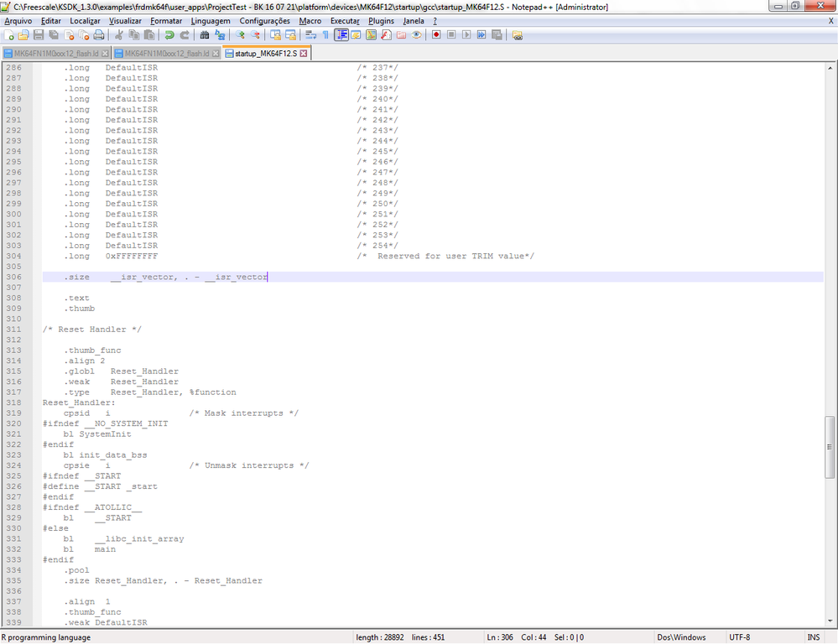Click the Close All toolbar icon
The width and height of the screenshot is (838, 644).
[x=84, y=35]
